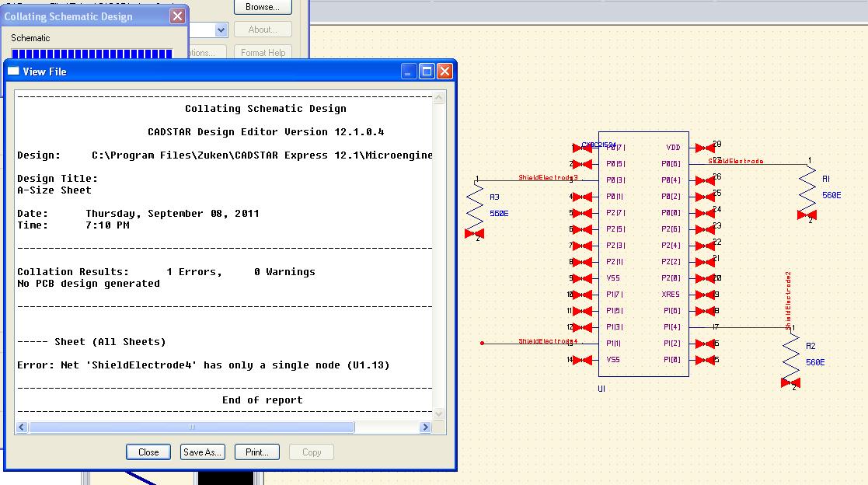
Task: Click the Design path line in report
Action: coord(225,155)
